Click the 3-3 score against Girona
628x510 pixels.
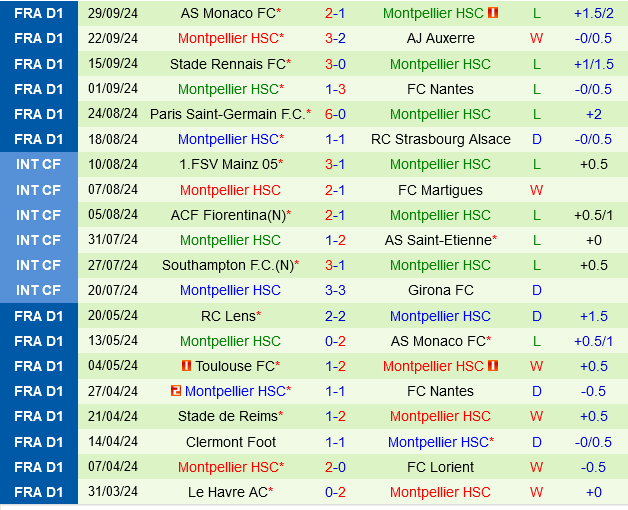pyautogui.click(x=335, y=290)
